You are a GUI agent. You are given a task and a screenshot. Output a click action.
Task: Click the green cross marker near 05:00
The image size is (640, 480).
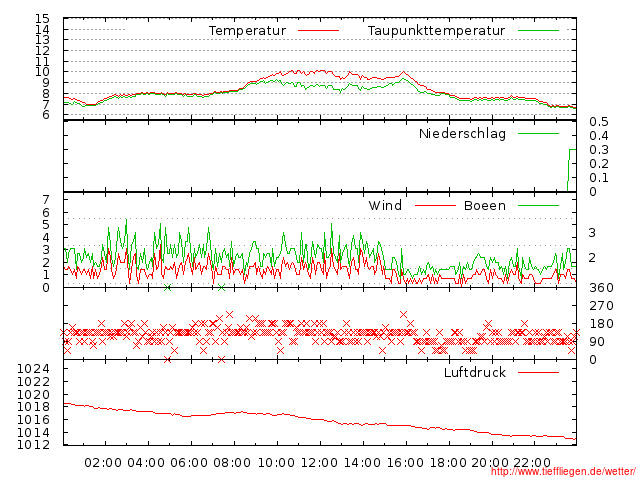coord(167,288)
